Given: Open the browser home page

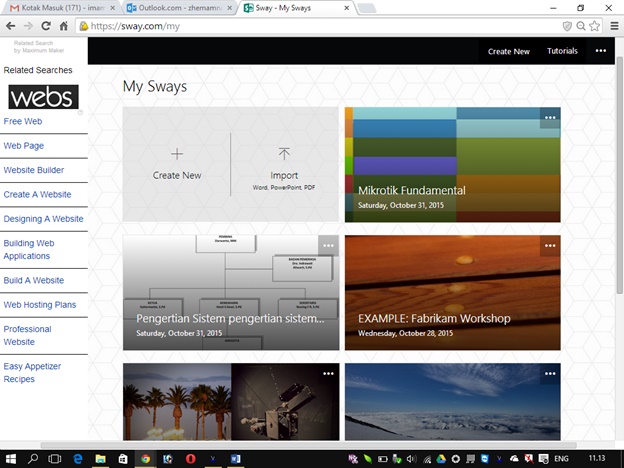Looking at the screenshot, I should 63,26.
